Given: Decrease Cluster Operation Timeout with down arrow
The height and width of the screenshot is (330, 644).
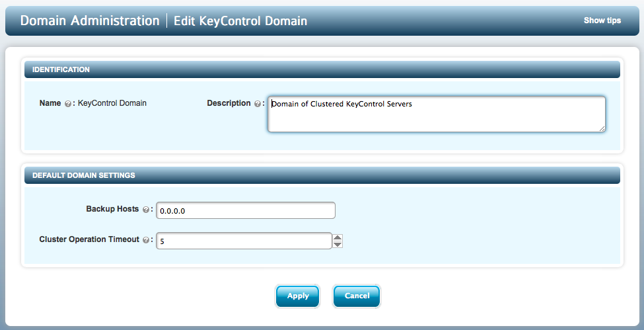Looking at the screenshot, I should click(x=338, y=245).
